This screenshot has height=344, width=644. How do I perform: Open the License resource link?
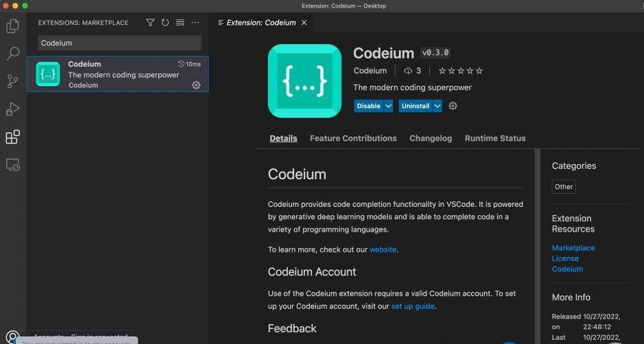click(565, 259)
